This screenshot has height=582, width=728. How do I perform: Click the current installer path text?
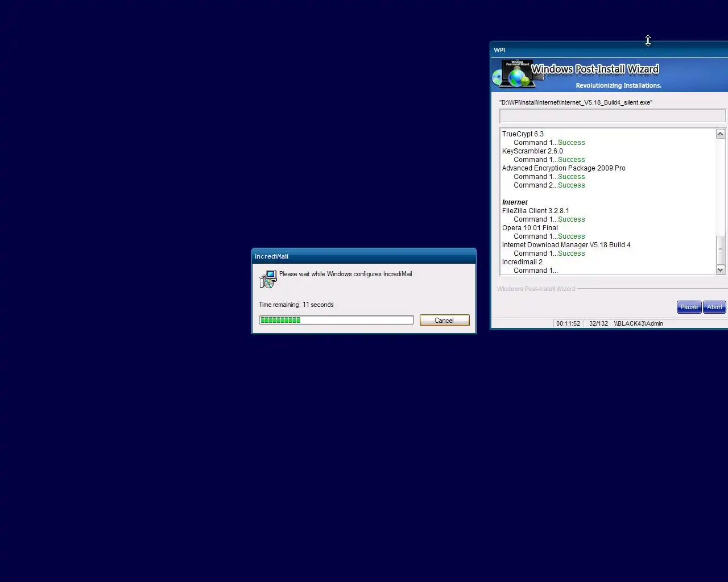[576, 102]
